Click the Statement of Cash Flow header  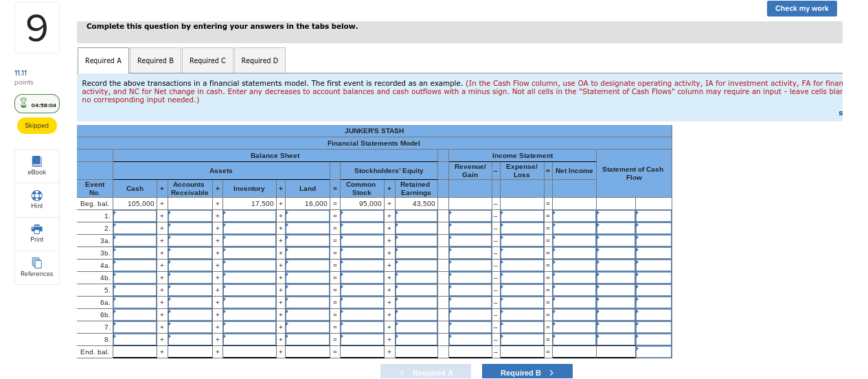[x=633, y=173]
